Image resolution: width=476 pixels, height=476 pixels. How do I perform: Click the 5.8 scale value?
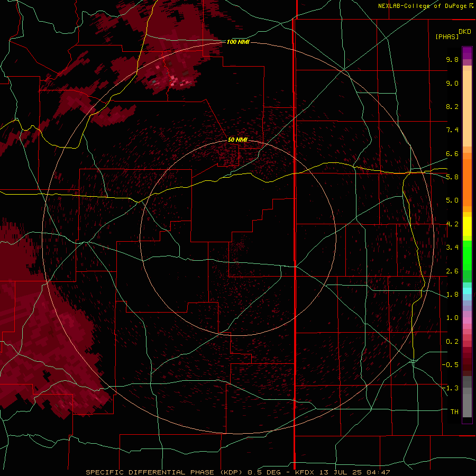452,177
